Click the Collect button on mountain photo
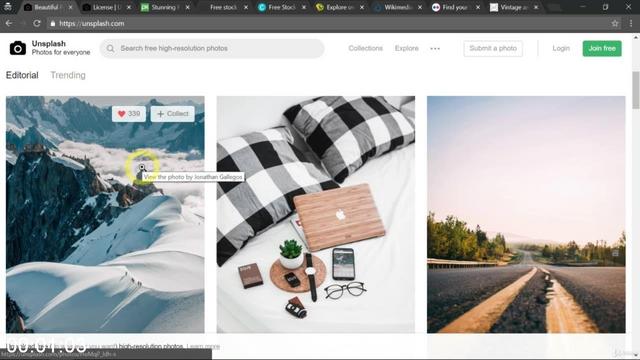Image resolution: width=640 pixels, height=360 pixels. click(x=173, y=114)
